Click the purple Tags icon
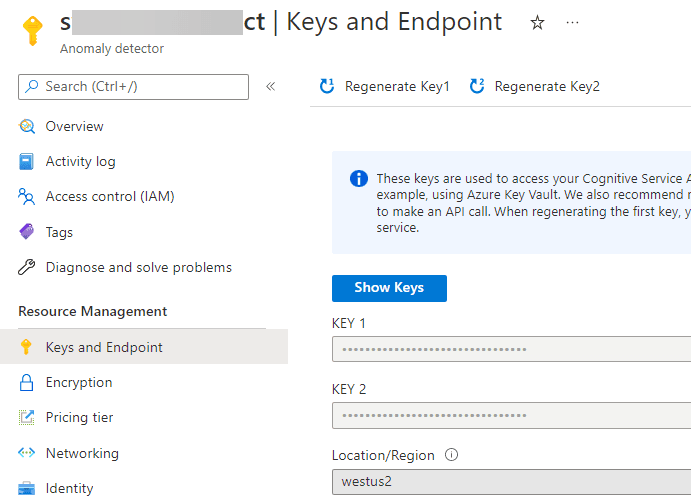This screenshot has height=504, width=691. [26, 231]
